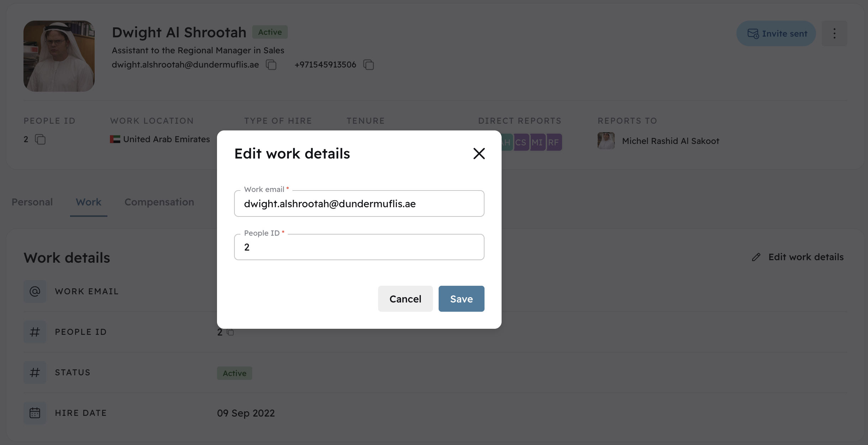Copy the People ID under the profile header
The image size is (868, 445).
[x=40, y=139]
